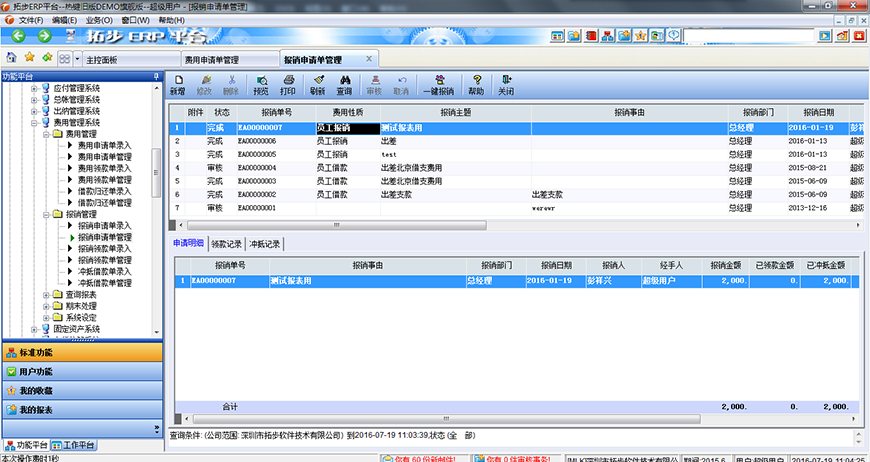The height and width of the screenshot is (462, 870).
Task: Click the 一键报销 toolbar icon
Action: click(x=438, y=84)
